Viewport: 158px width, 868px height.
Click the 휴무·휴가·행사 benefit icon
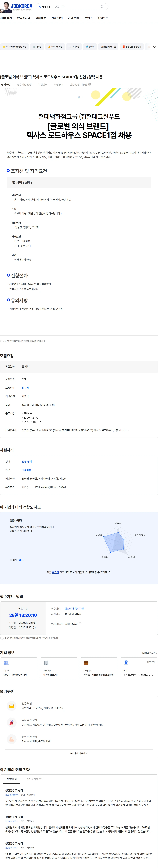coord(12,722)
